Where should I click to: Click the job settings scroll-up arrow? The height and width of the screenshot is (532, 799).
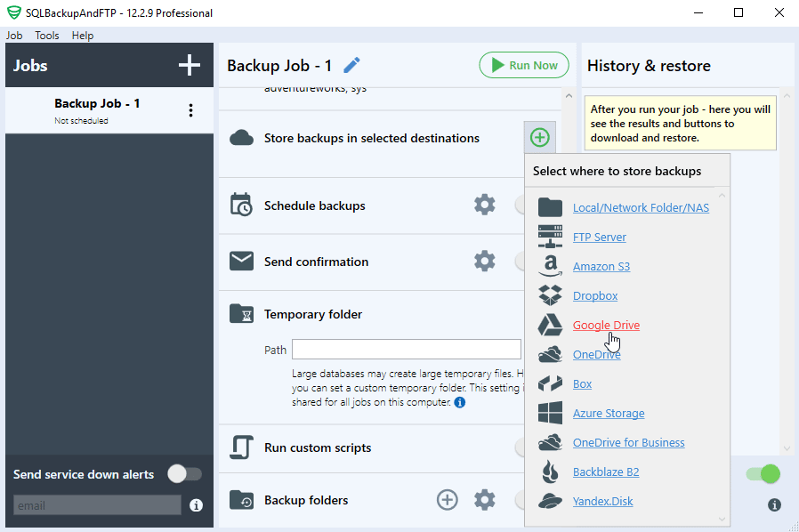[x=569, y=96]
